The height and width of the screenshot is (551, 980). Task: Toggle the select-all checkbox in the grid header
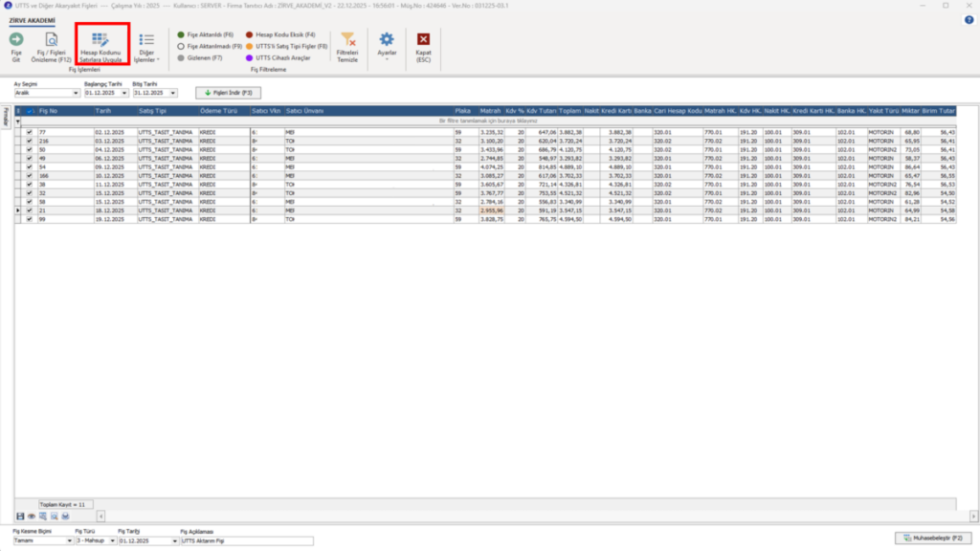coord(30,111)
